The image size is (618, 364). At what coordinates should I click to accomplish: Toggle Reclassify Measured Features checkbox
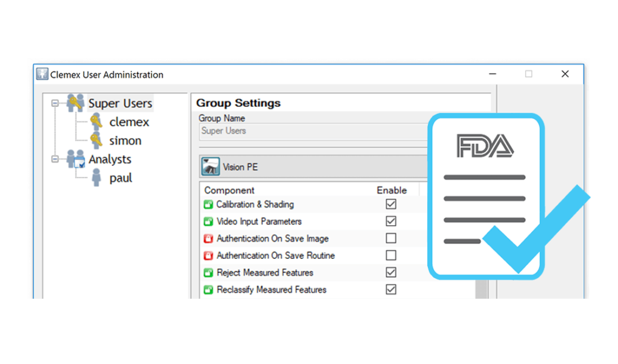[x=391, y=290]
